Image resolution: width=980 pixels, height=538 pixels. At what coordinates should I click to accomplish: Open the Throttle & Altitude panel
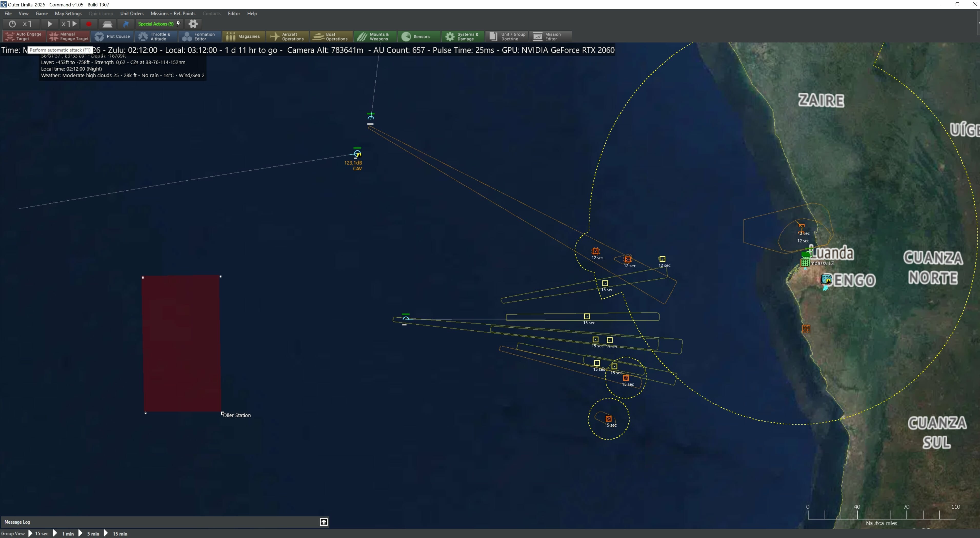click(156, 36)
